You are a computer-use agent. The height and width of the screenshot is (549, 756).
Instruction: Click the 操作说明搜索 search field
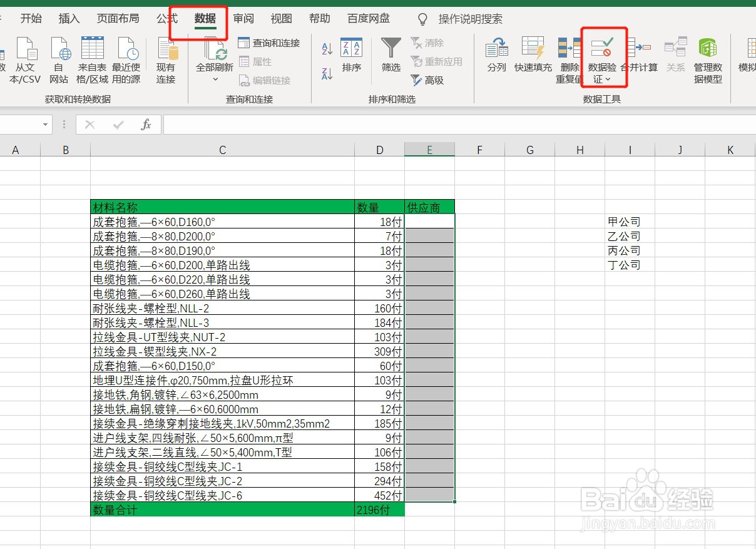pos(470,19)
